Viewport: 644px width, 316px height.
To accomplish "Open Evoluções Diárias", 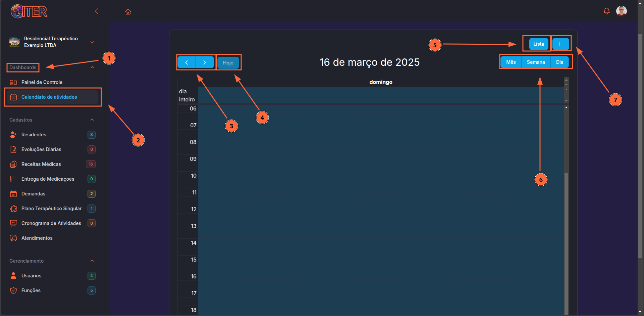I will [x=41, y=149].
